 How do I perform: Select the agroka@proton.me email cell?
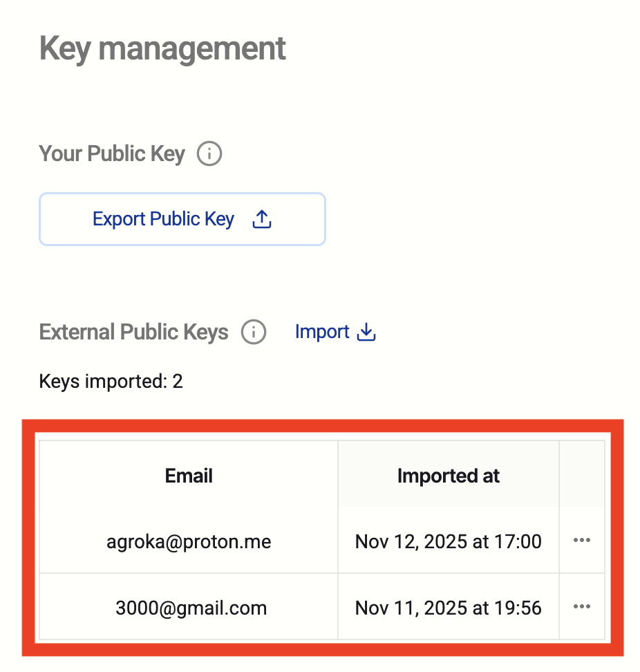189,541
